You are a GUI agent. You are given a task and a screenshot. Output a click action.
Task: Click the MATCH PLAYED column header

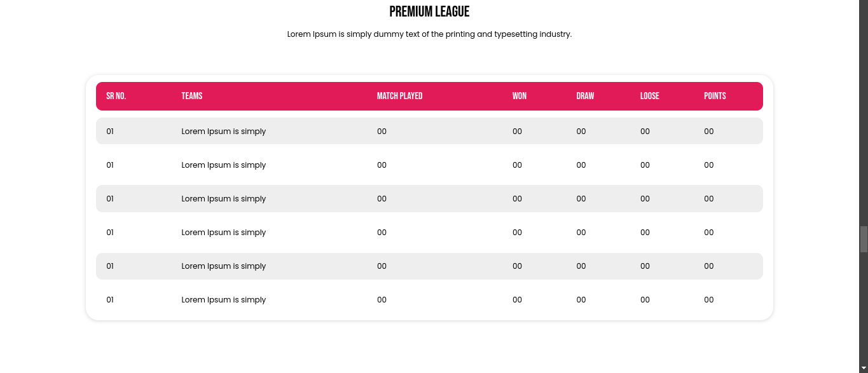tap(399, 96)
